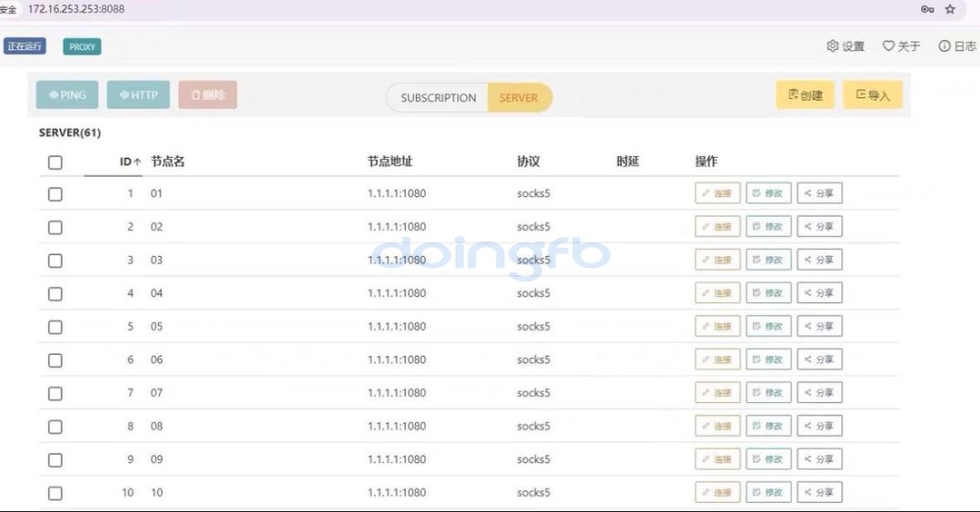Viewport: 980px width, 512px height.
Task: Select the SERVER tab
Action: click(x=519, y=98)
